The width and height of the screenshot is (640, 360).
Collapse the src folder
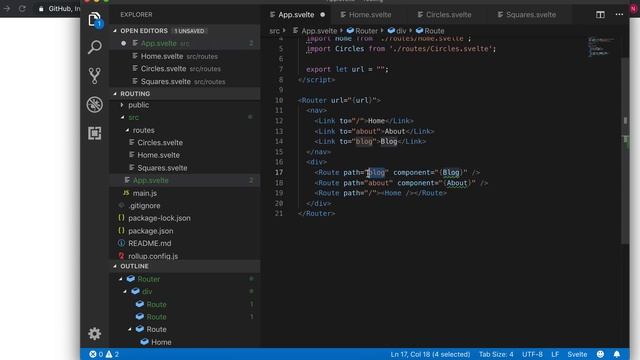[122, 117]
